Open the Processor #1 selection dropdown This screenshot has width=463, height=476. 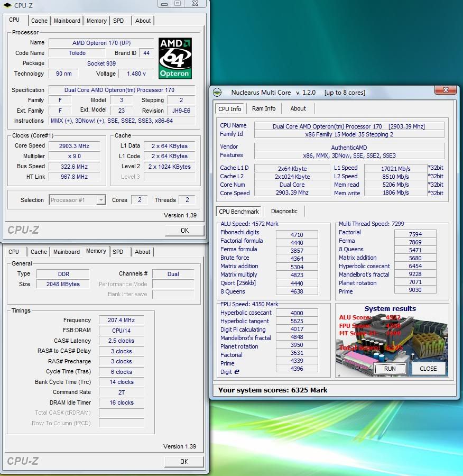pyautogui.click(x=101, y=200)
